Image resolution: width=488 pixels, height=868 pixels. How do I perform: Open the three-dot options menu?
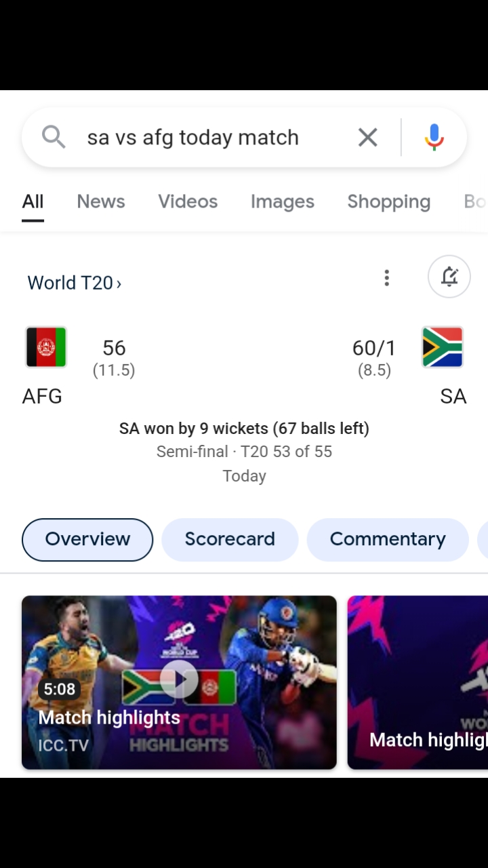point(386,277)
